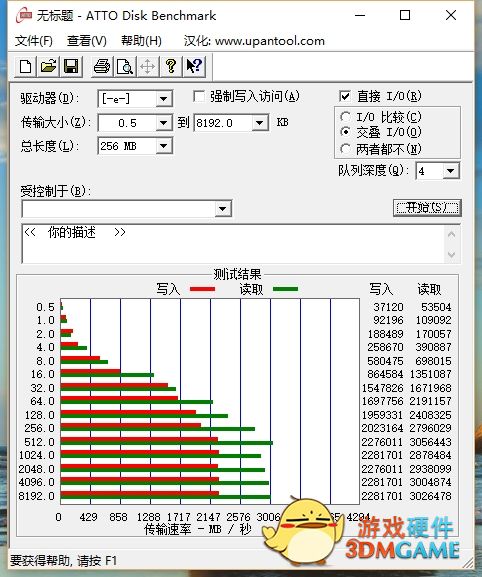Image resolution: width=482 pixels, height=577 pixels.
Task: Enable the 强制写入访问 checkbox
Action: click(x=199, y=97)
